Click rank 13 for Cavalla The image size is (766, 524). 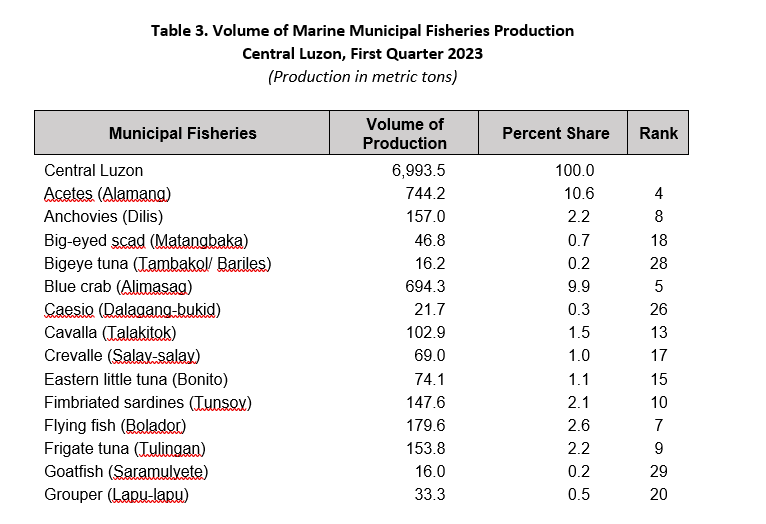(x=659, y=332)
